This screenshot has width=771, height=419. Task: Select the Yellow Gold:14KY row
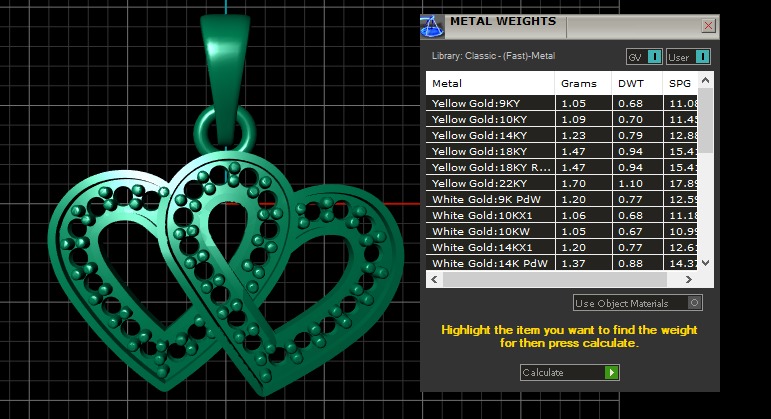tap(562, 135)
